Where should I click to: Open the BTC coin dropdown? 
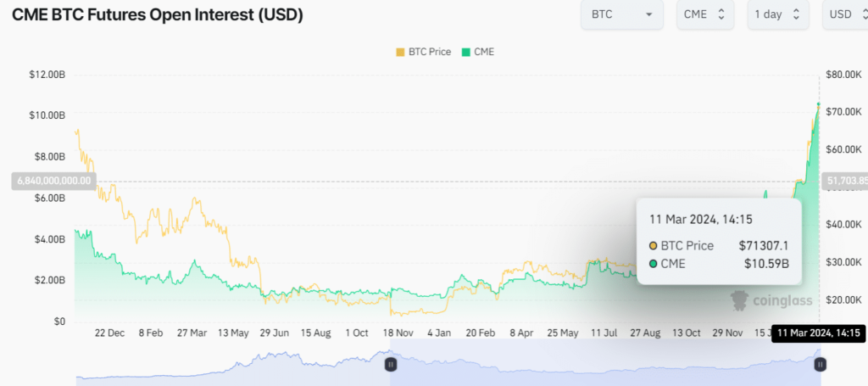point(621,14)
